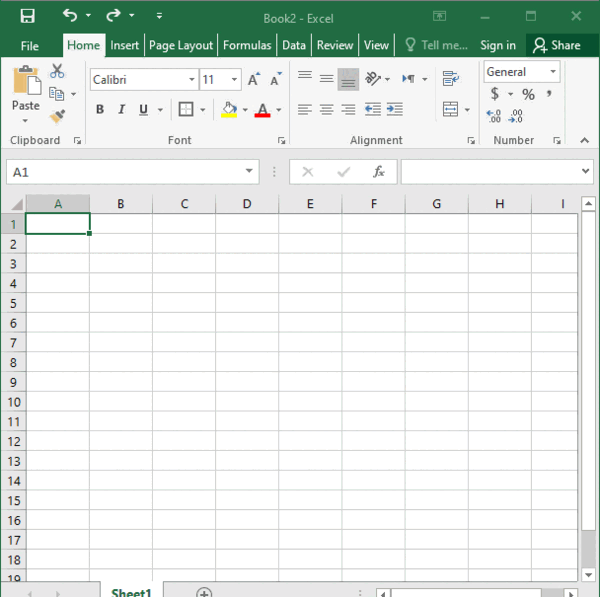Switch to the Home tab

click(x=83, y=45)
